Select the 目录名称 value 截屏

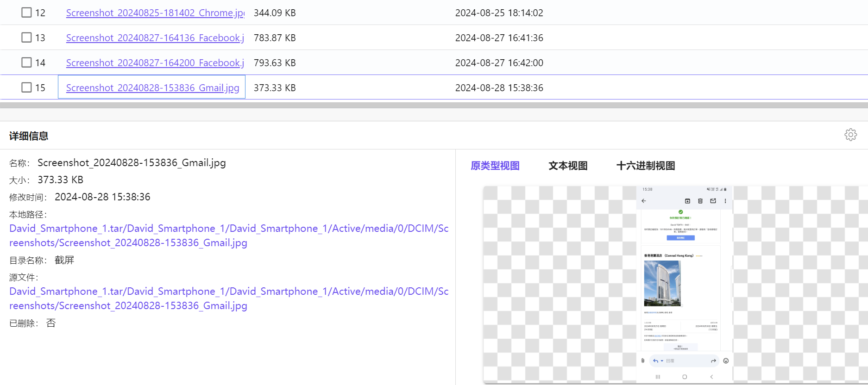[x=64, y=260]
